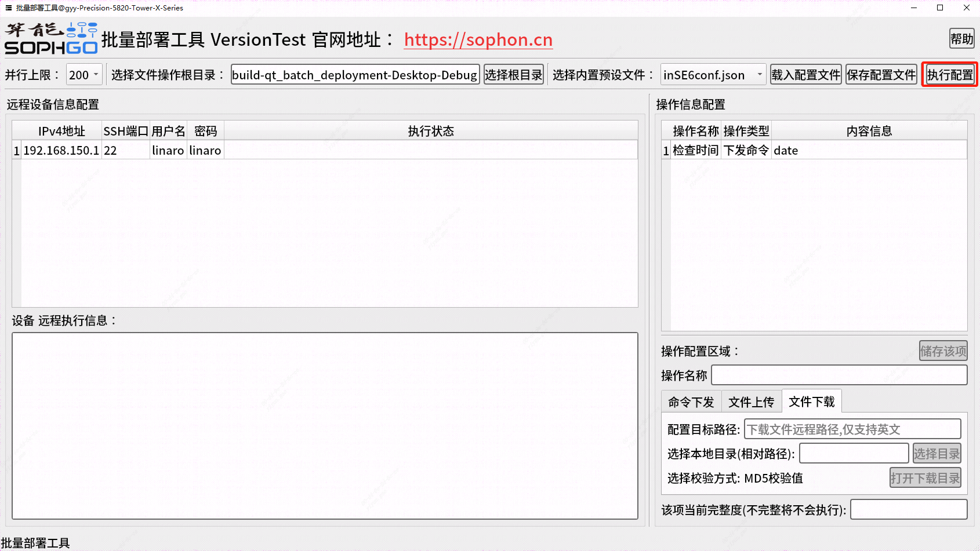
Task: Click the root directory path field
Action: pos(354,75)
